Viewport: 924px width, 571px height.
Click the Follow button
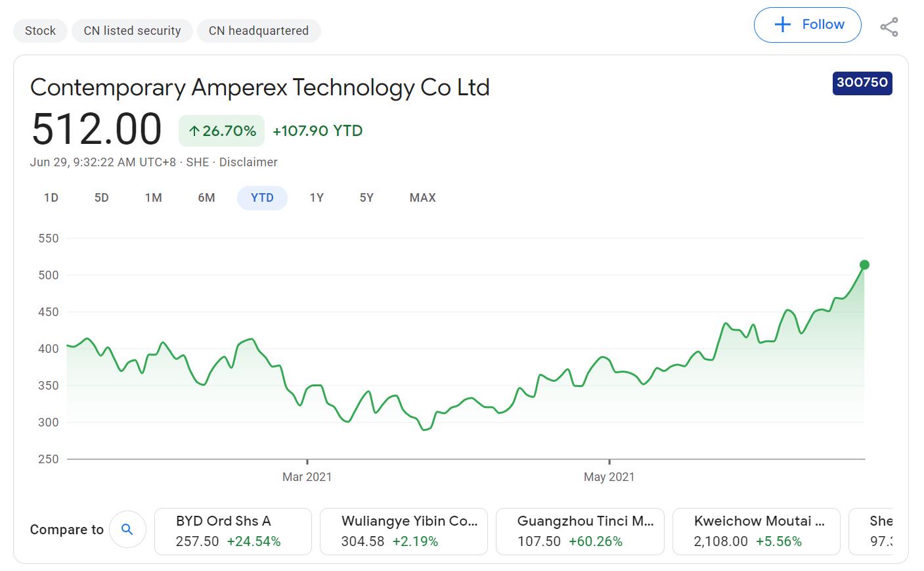coord(807,25)
